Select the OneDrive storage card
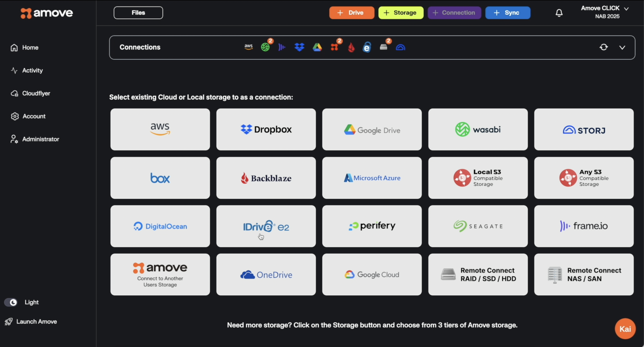 (266, 275)
